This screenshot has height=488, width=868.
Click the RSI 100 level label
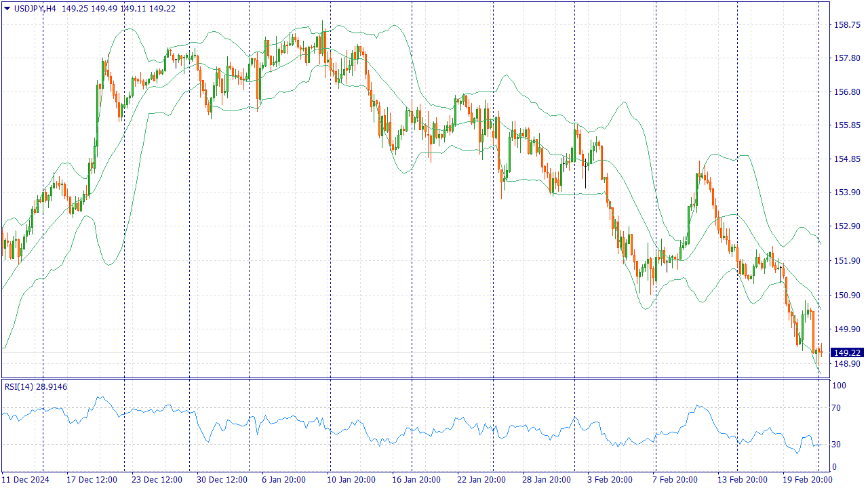tap(840, 386)
